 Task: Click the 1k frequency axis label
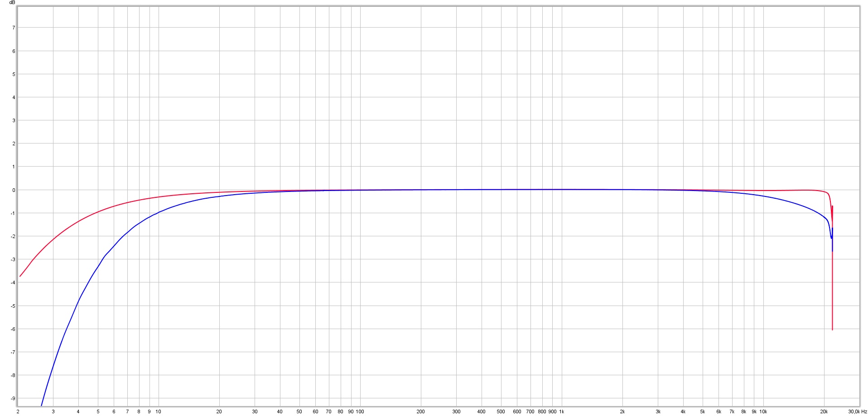[x=562, y=411]
